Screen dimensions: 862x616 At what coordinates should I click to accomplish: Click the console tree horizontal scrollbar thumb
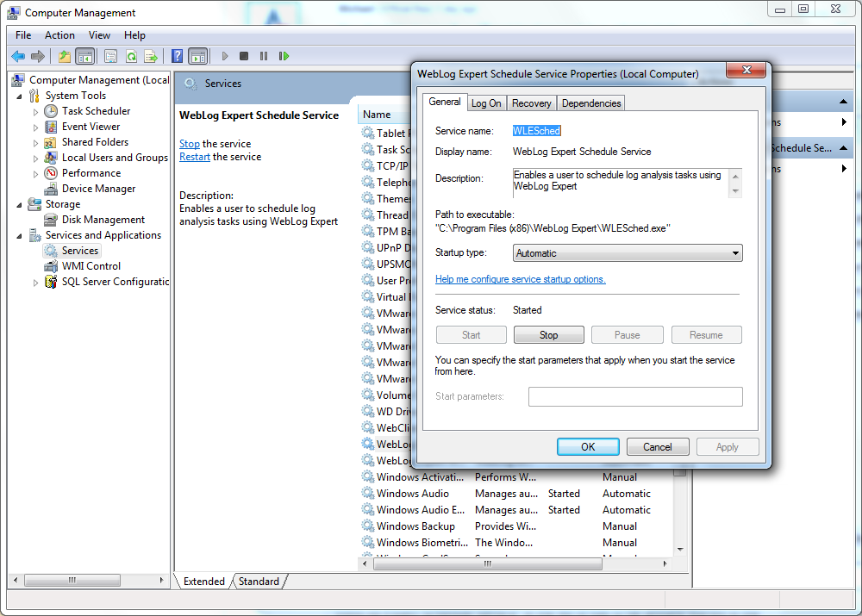point(72,580)
